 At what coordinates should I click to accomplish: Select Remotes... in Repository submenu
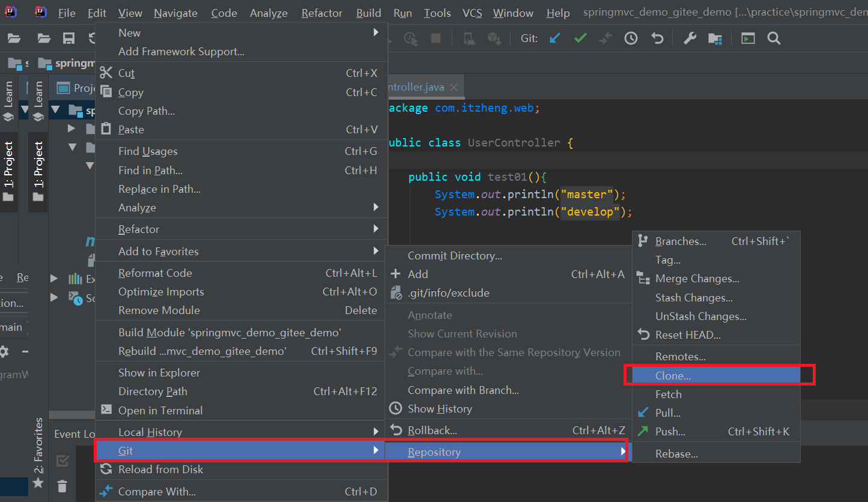point(716,357)
